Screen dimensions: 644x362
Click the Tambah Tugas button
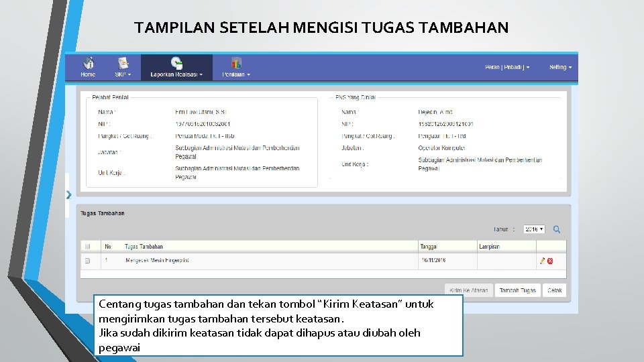517,290
